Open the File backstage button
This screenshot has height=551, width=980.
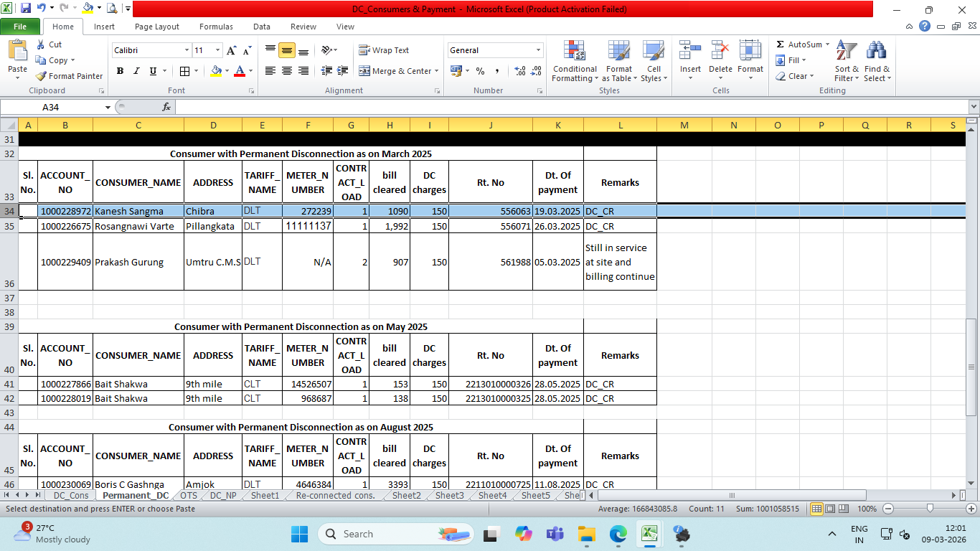[x=20, y=27]
